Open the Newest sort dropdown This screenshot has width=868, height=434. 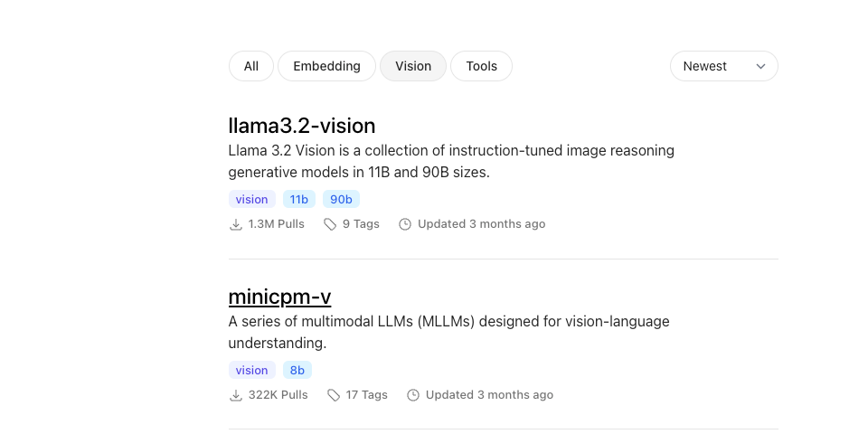724,66
